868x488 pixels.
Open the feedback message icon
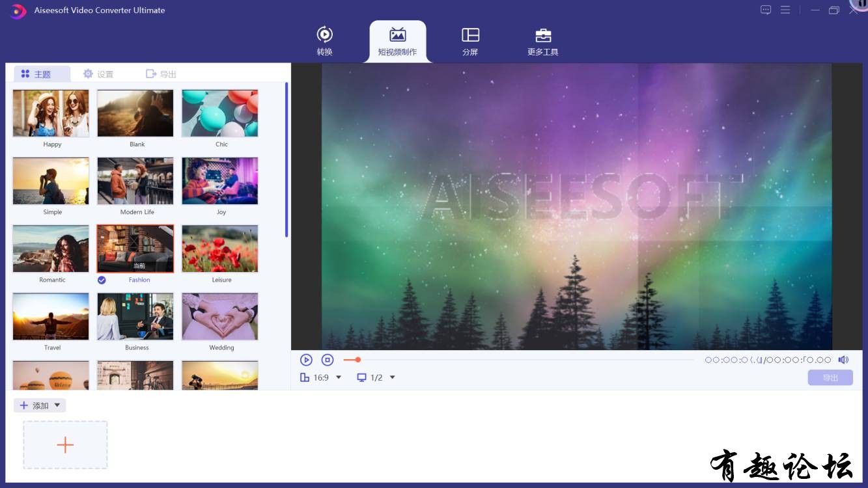coord(766,10)
